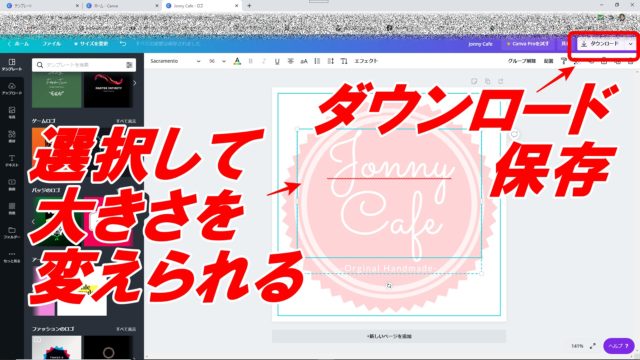Image resolution: width=640 pixels, height=360 pixels.
Task: Toggle uppercase aA formatting
Action: pos(304,61)
